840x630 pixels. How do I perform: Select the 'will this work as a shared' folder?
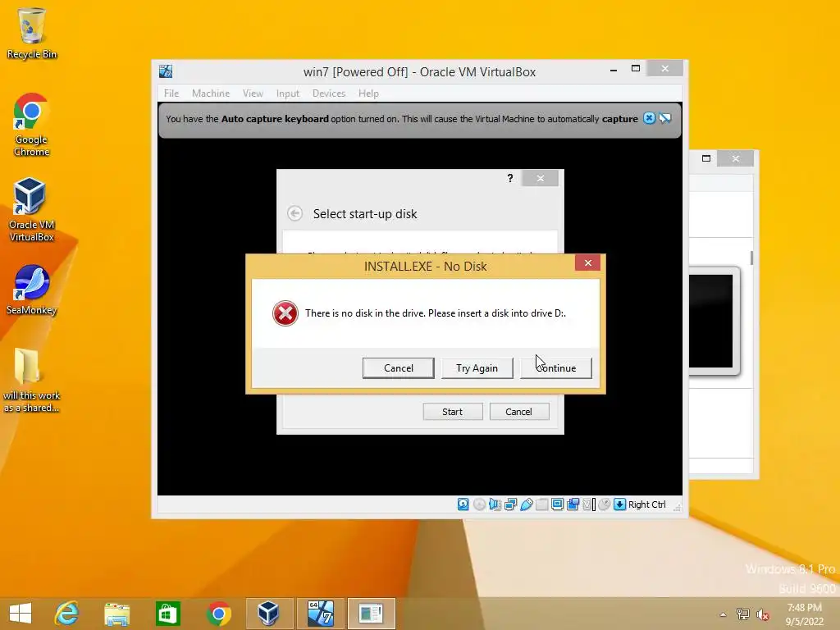(x=31, y=381)
